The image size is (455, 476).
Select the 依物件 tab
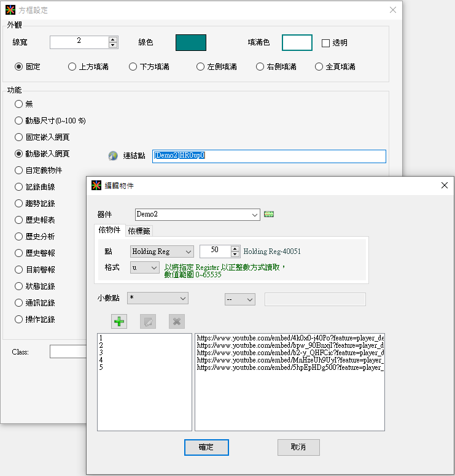click(x=109, y=230)
